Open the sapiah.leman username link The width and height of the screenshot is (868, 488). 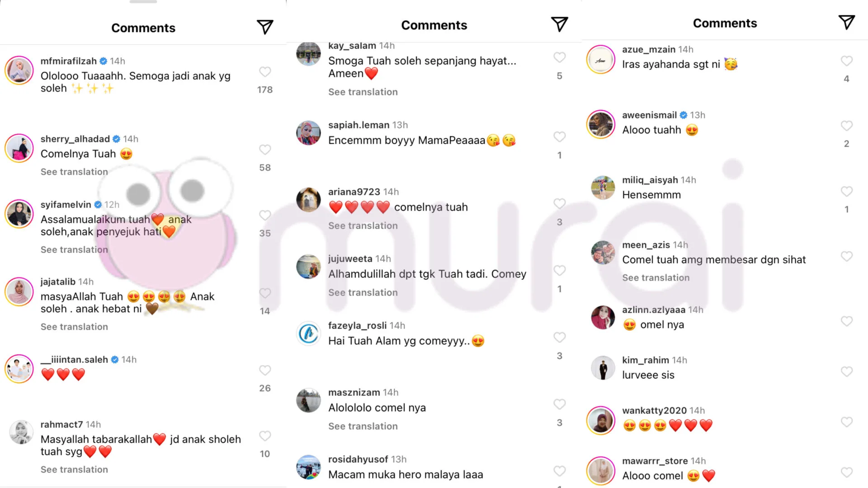(359, 125)
